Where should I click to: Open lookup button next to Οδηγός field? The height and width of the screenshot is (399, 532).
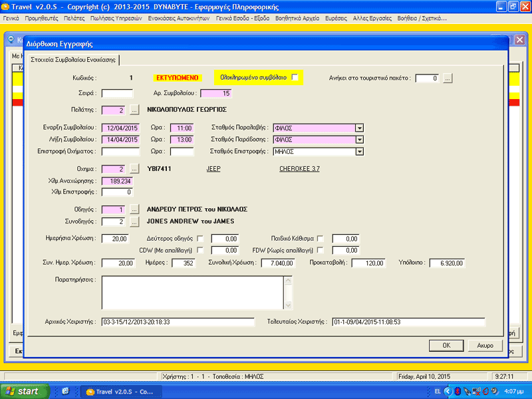point(134,209)
